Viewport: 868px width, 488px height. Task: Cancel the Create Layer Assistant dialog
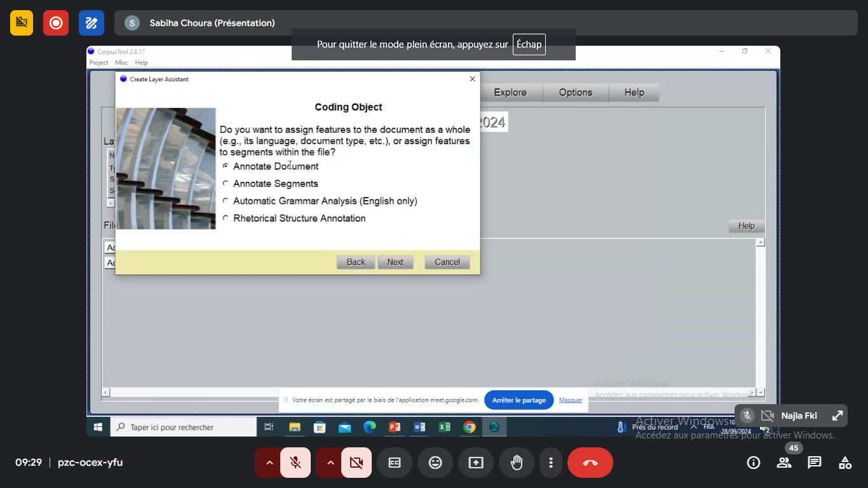click(447, 262)
